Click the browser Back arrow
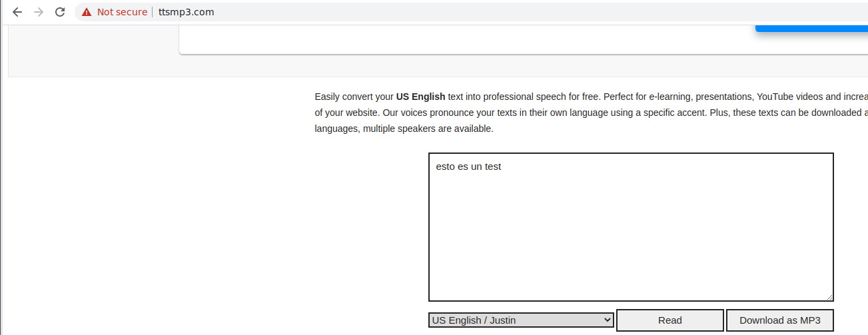Screen dimensions: 868x335 click(x=17, y=12)
